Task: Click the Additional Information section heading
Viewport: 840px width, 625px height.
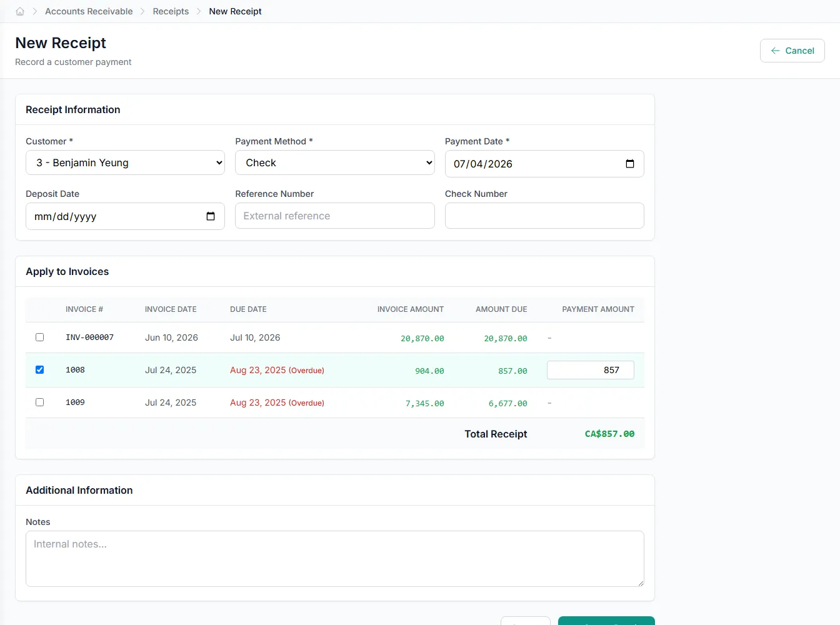Action: point(79,490)
